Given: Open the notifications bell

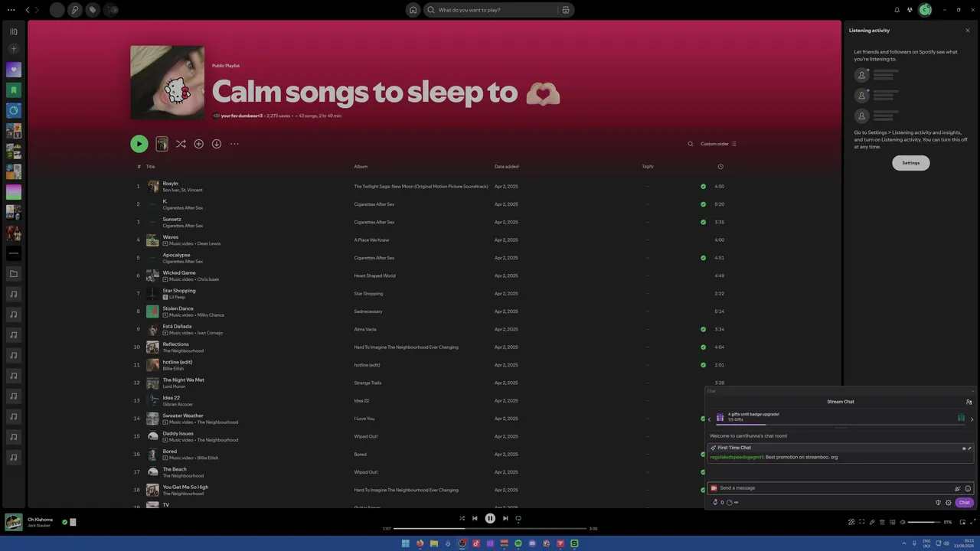Looking at the screenshot, I should tap(897, 10).
